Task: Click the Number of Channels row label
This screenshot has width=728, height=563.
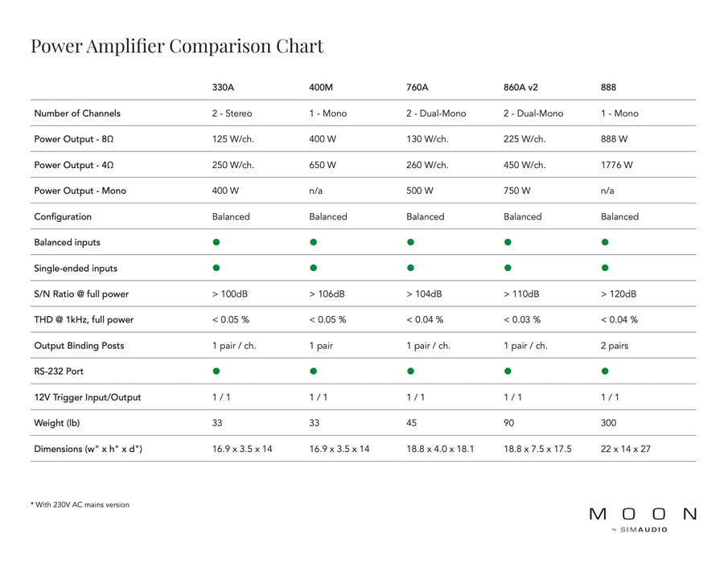Action: [77, 113]
